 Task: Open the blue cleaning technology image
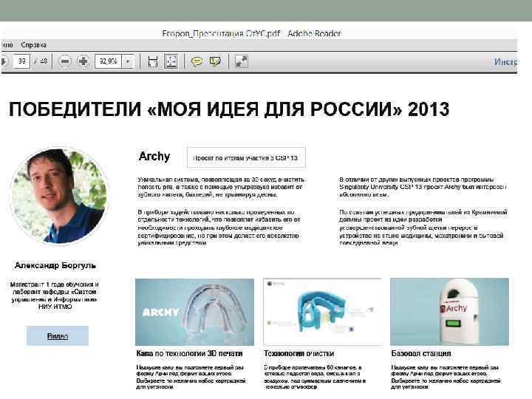click(x=322, y=312)
